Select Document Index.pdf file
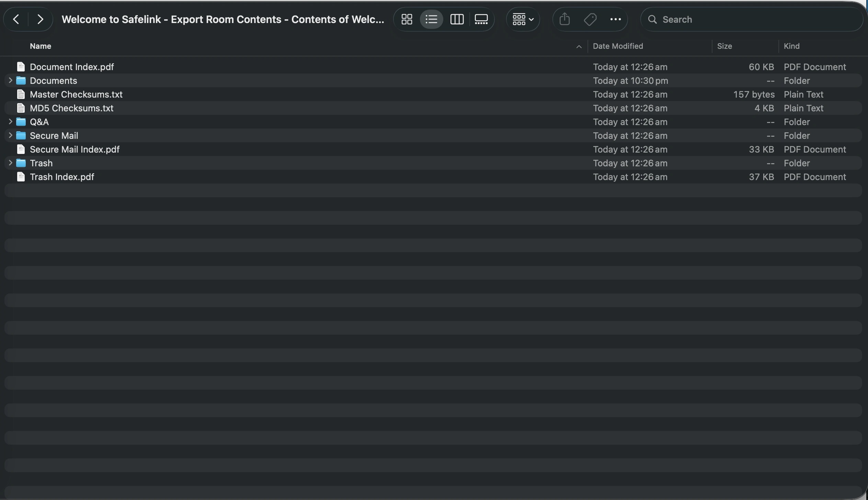The height and width of the screenshot is (500, 868). [71, 67]
